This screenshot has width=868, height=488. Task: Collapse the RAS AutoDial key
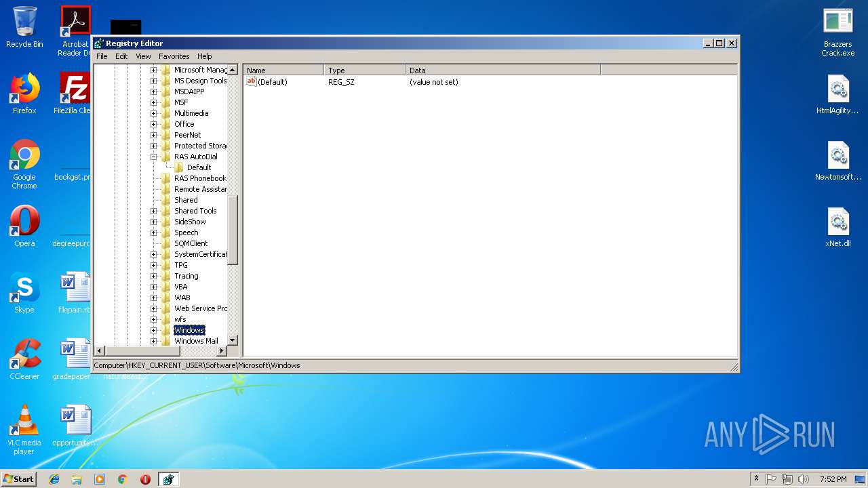pos(154,157)
